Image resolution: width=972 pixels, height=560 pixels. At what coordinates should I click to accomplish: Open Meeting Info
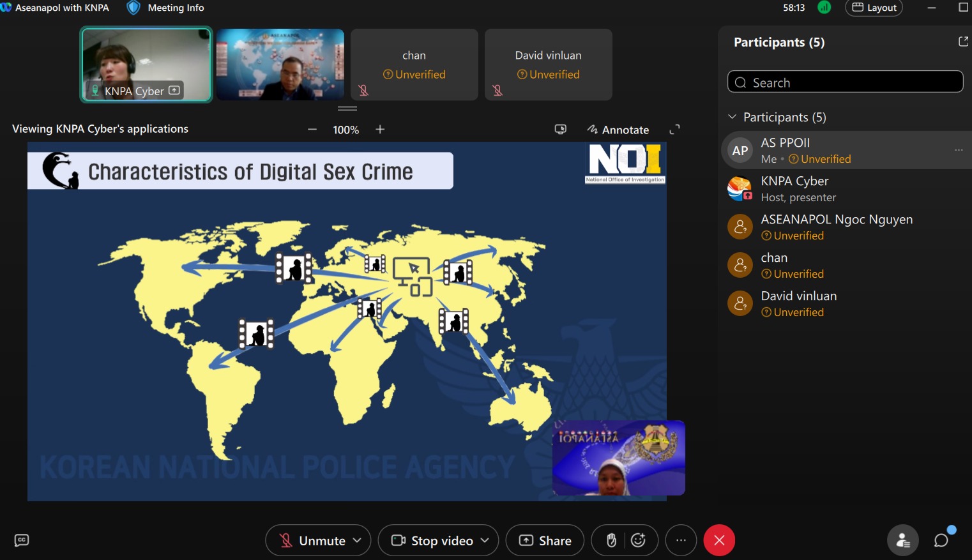(x=167, y=8)
